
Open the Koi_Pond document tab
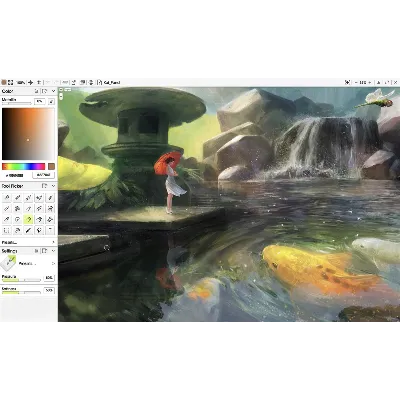tap(112, 82)
